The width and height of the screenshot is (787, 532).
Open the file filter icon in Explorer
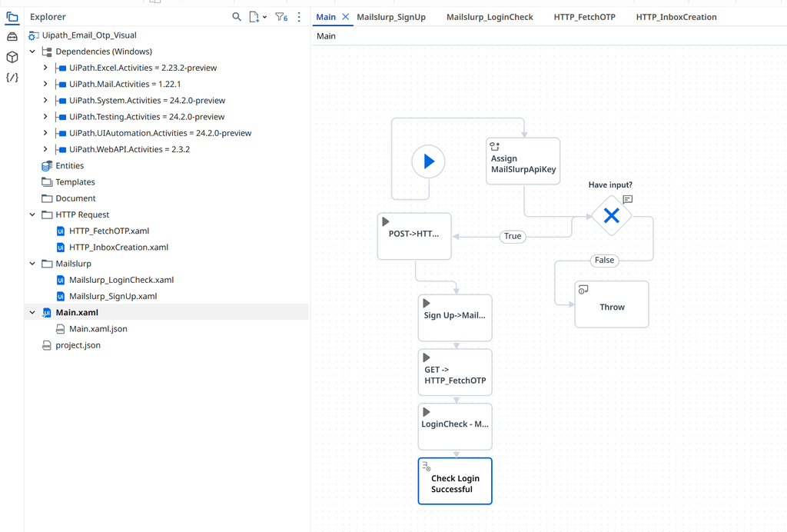pos(281,17)
